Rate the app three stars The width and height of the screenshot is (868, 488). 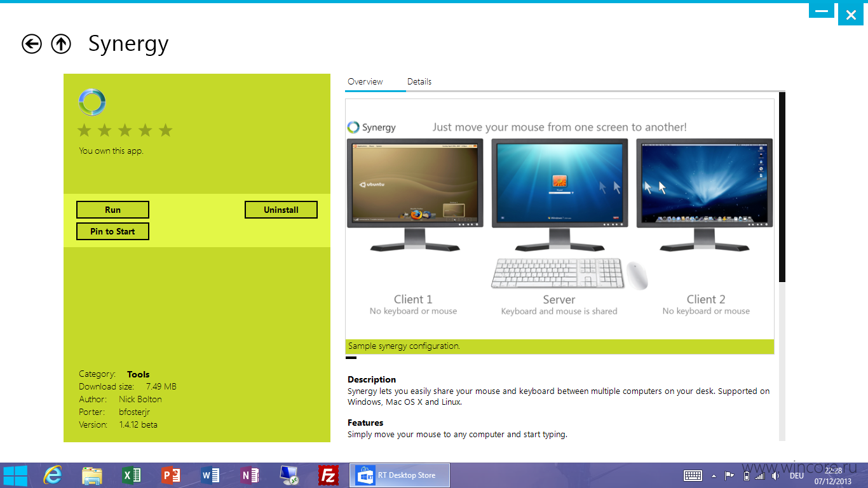125,130
